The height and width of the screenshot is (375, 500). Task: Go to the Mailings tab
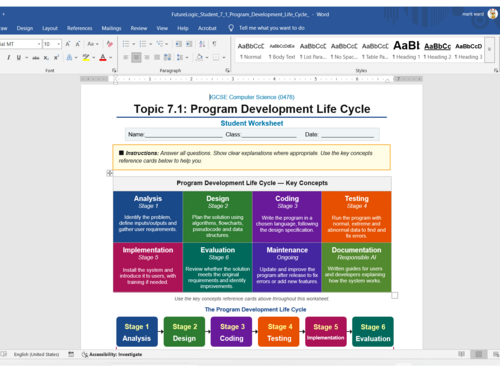click(x=111, y=28)
